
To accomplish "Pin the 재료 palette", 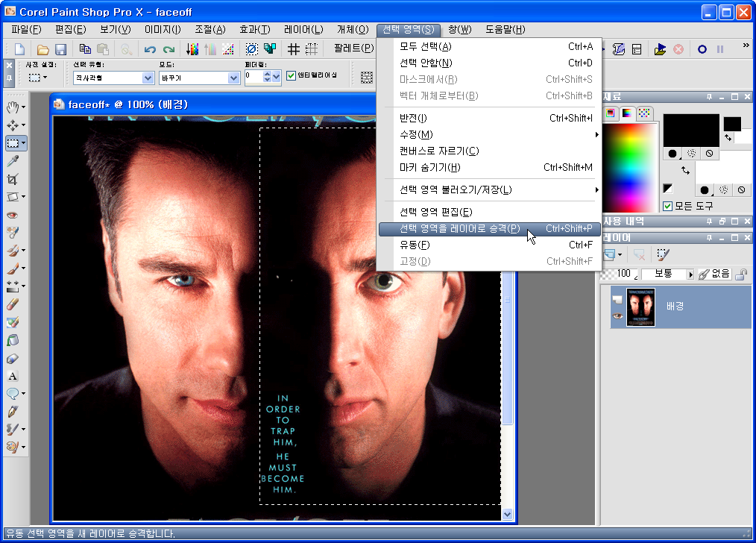I will click(709, 97).
